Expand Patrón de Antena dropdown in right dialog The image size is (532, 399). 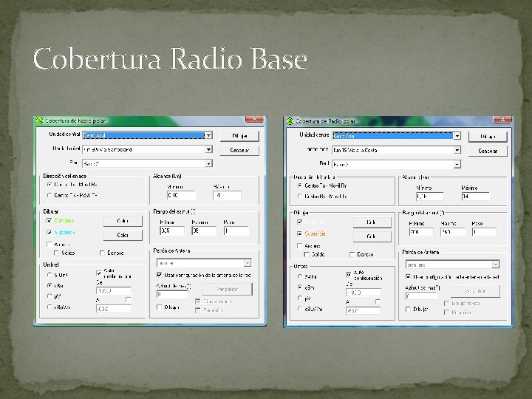coord(494,264)
